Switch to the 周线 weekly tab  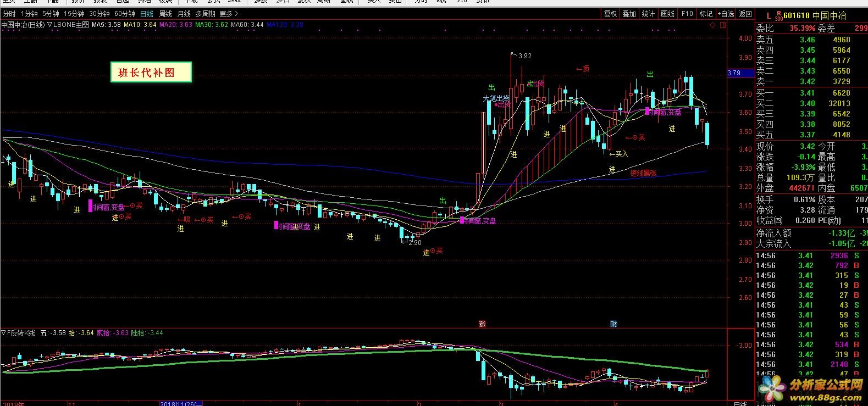(x=165, y=14)
